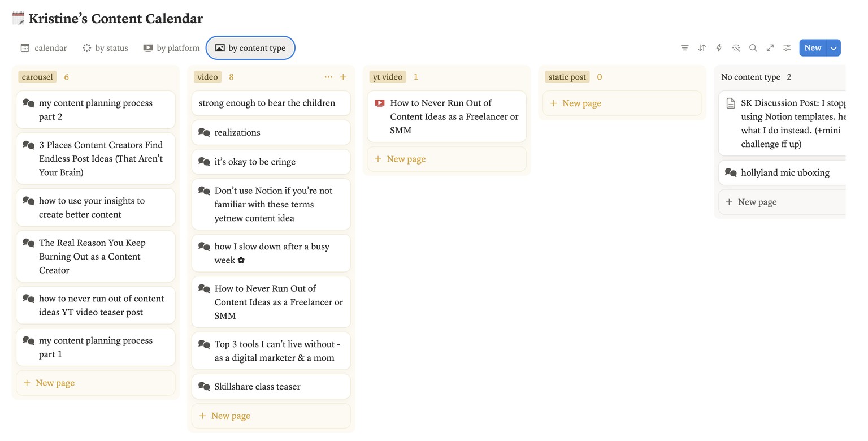Click chat icon on hollyland mic uboxing card
The height and width of the screenshot is (441, 868).
pyautogui.click(x=731, y=173)
